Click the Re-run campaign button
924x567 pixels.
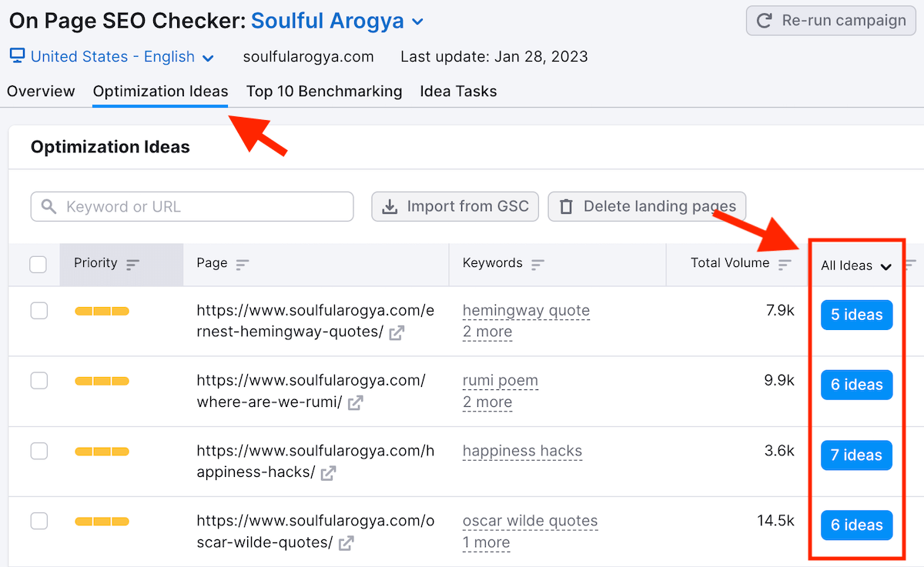click(831, 21)
